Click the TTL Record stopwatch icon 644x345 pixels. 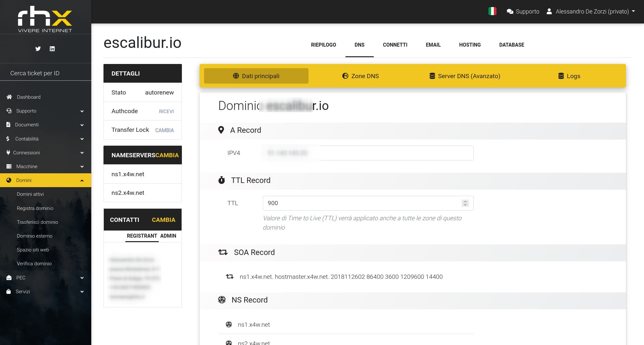pos(221,180)
